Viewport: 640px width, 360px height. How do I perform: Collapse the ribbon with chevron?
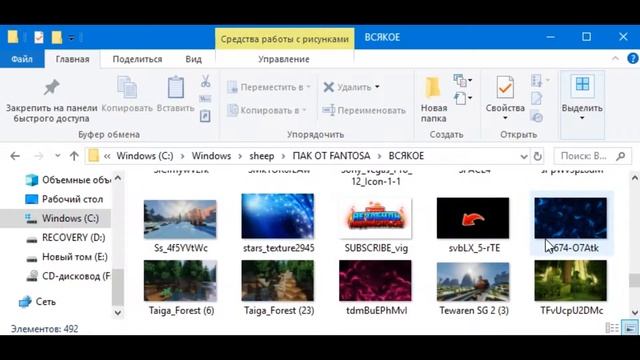coord(615,59)
